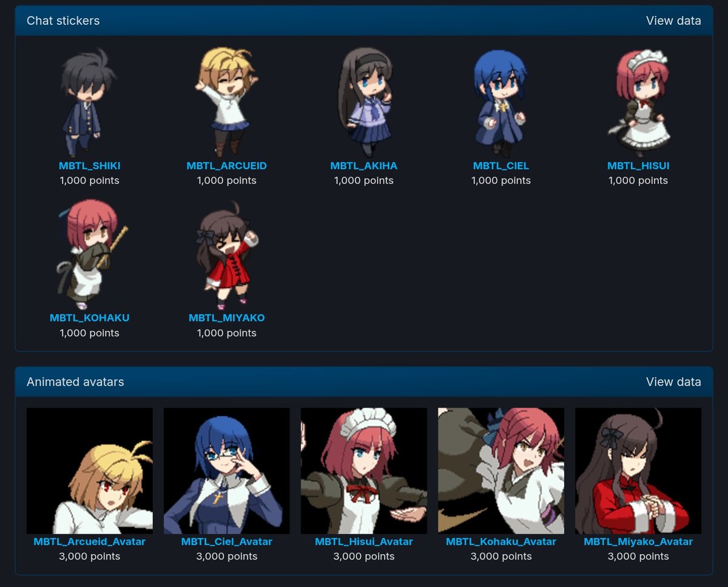
Task: Open the MBTL_CIEL sticker link
Action: point(501,166)
